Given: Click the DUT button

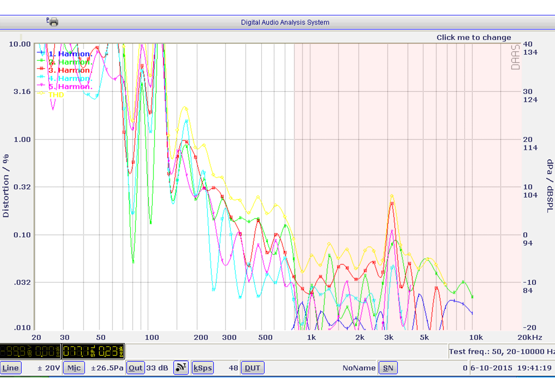Looking at the screenshot, I should [x=253, y=368].
